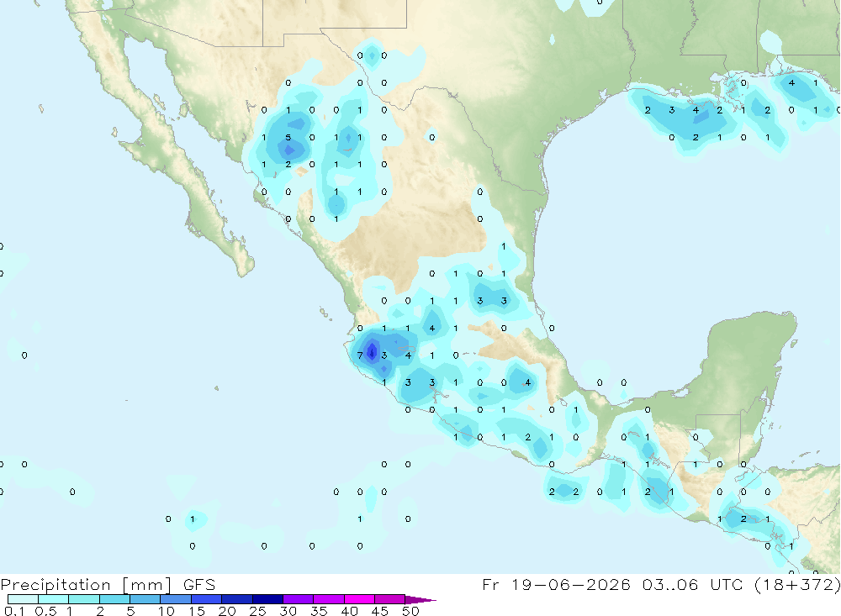Image resolution: width=841 pixels, height=616 pixels.
Task: Click the legend label '15'
Action: (197, 611)
